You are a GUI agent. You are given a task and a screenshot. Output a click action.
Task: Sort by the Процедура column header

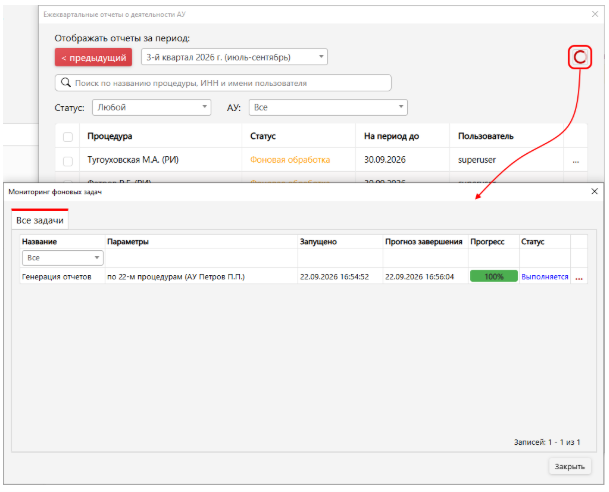(110, 136)
